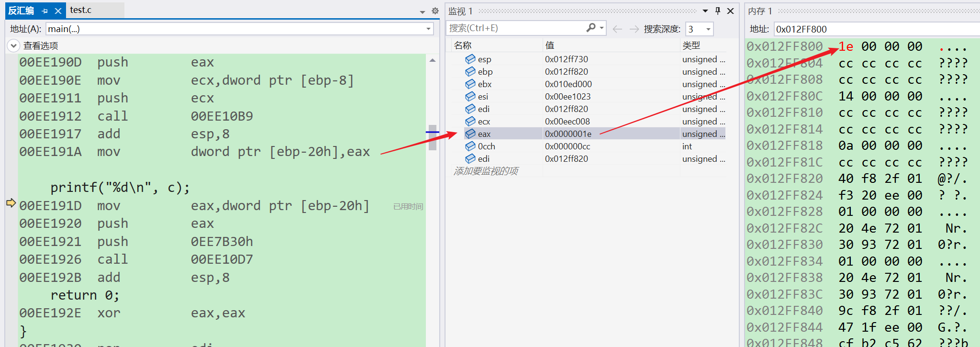The image size is (980, 347).
Task: Click the watch search magnifier icon
Action: (x=591, y=28)
